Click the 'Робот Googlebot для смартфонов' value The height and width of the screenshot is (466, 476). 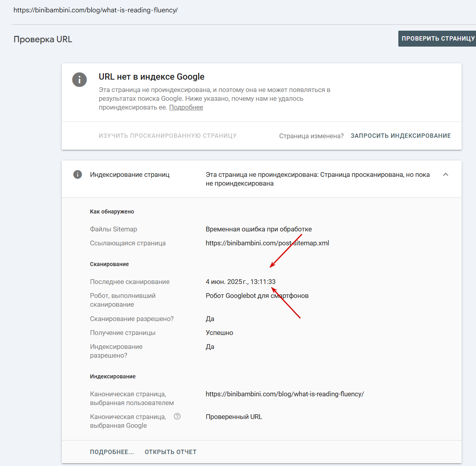click(257, 296)
